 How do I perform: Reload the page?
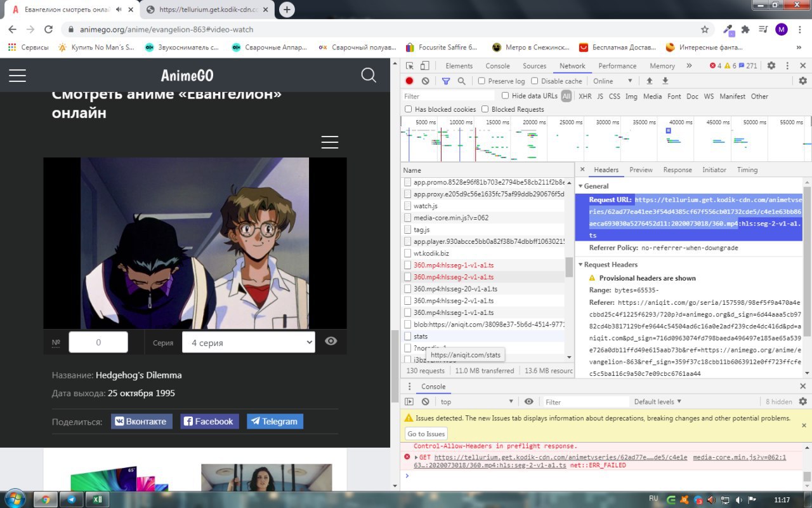[48, 29]
